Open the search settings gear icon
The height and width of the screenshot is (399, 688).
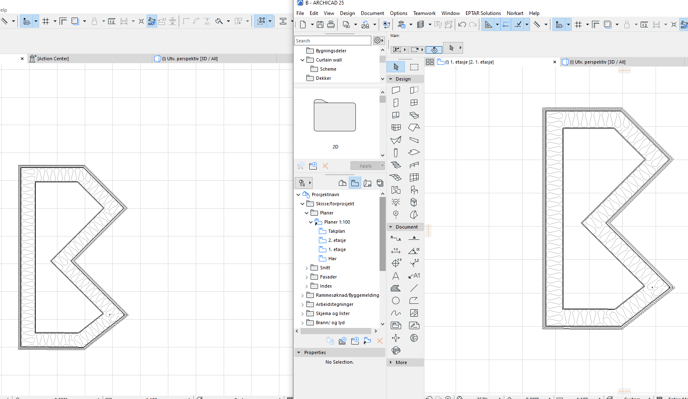[x=378, y=40]
